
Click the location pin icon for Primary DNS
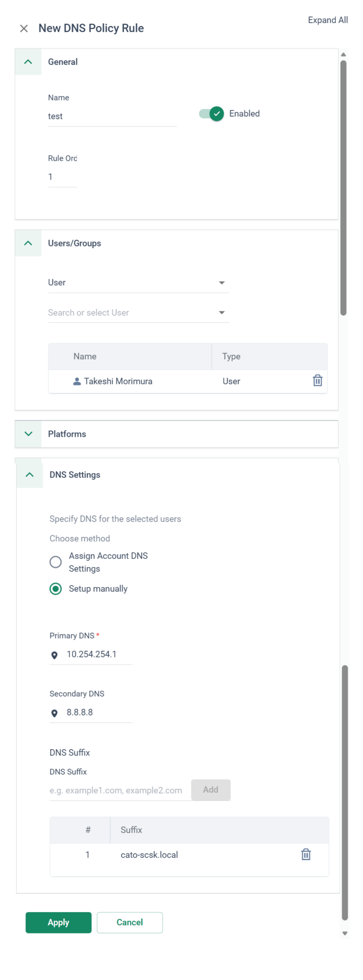(55, 655)
